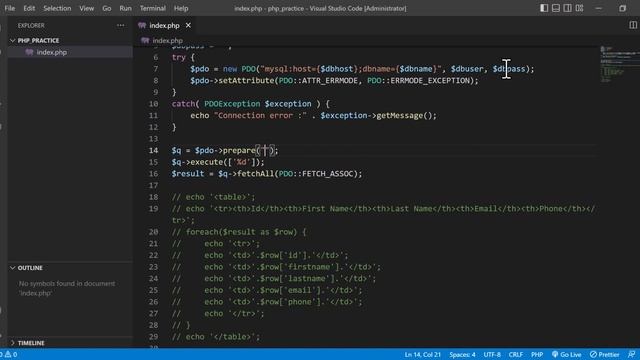The width and height of the screenshot is (640, 360).
Task: Open Customize Layout icon
Action: pos(579,8)
